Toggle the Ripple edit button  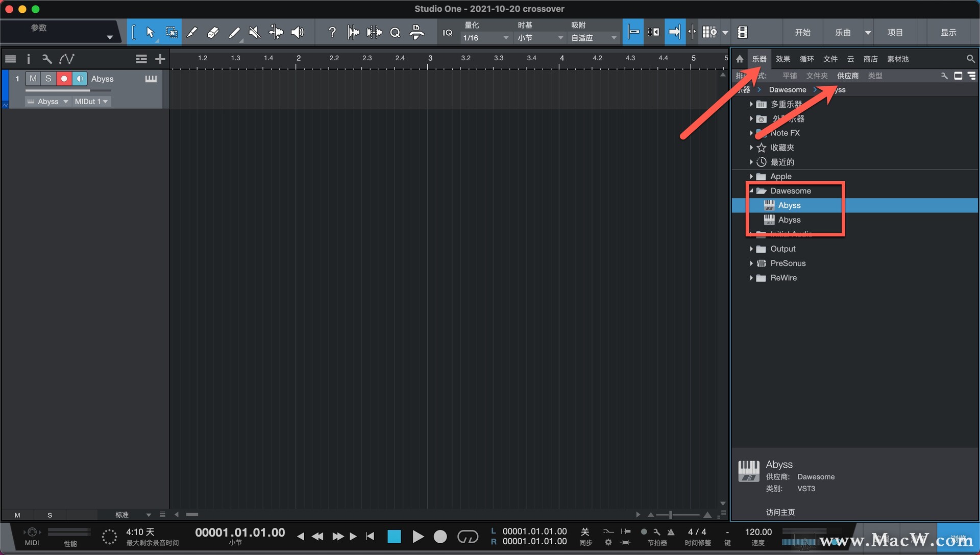point(653,33)
